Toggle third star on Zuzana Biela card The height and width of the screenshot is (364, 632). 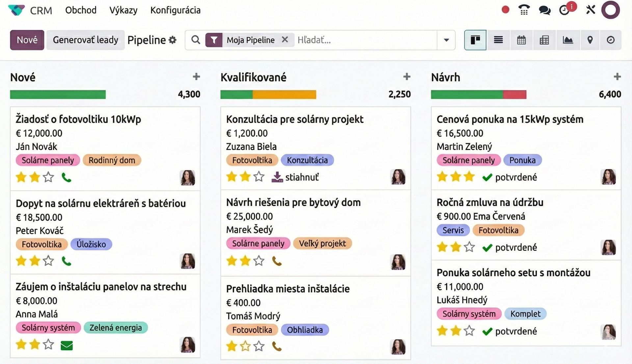click(259, 177)
